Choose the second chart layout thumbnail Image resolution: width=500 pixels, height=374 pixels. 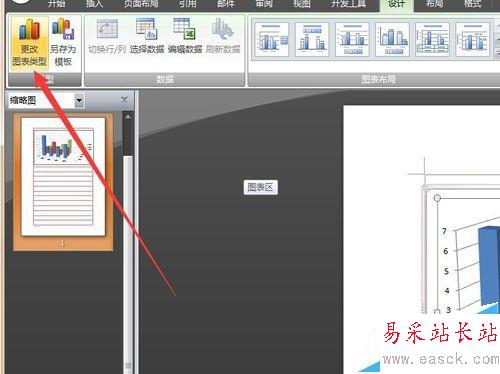(312, 40)
